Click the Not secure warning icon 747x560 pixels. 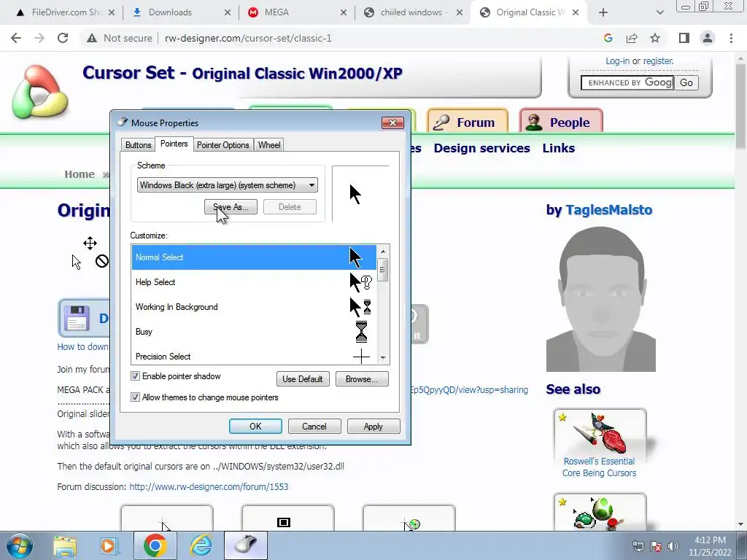coord(92,38)
